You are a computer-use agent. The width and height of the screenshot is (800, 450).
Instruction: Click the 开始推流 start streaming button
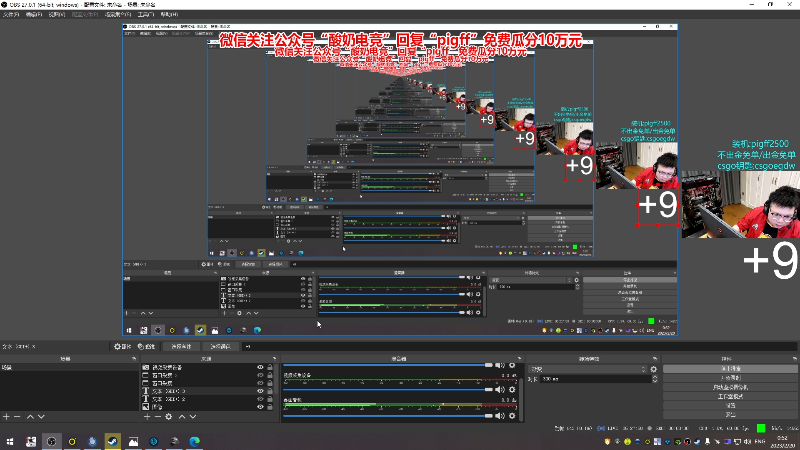[x=731, y=368]
